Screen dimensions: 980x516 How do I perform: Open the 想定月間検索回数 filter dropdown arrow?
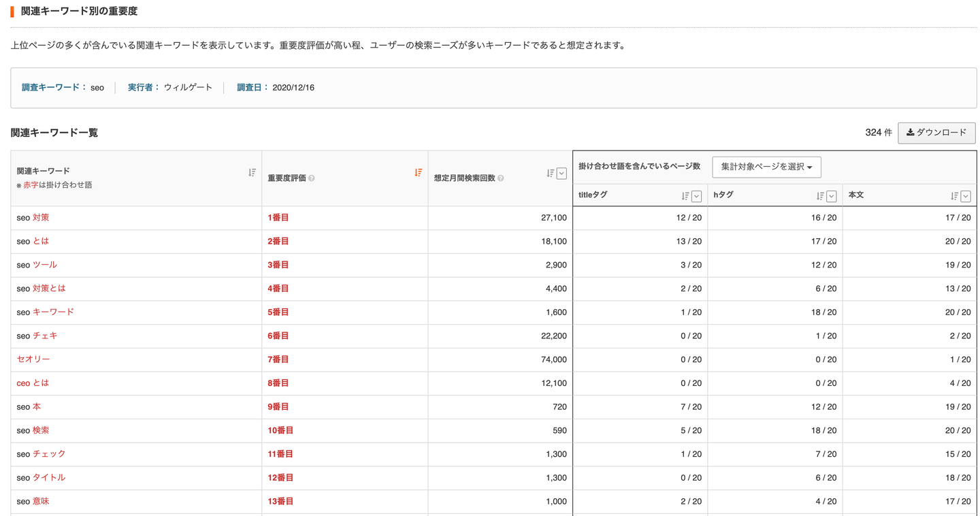click(x=561, y=174)
